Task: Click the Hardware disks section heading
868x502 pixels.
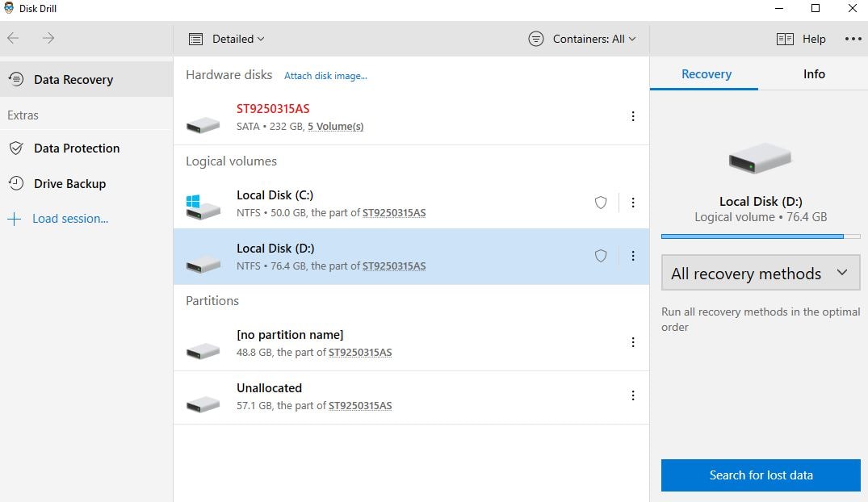Action: coord(229,75)
